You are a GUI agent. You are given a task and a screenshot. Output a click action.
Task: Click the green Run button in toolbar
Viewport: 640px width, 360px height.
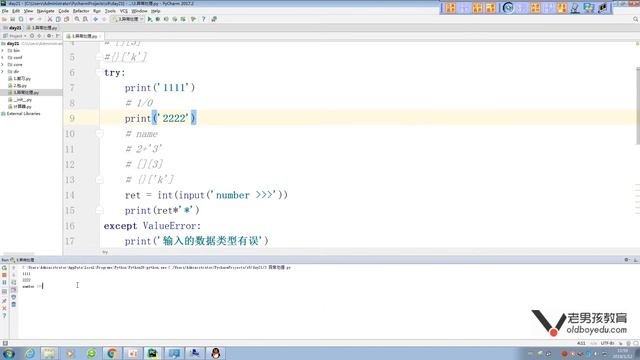(x=150, y=19)
